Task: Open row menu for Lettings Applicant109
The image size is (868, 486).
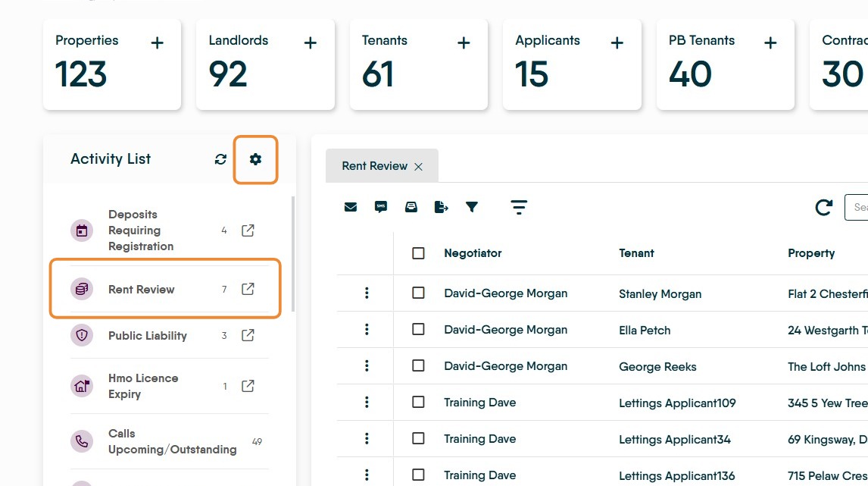Action: 367,402
